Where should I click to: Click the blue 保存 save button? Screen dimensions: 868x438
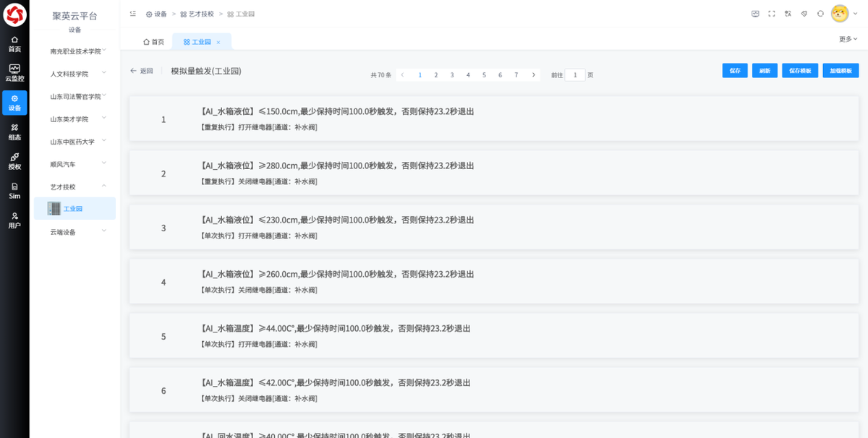(735, 70)
